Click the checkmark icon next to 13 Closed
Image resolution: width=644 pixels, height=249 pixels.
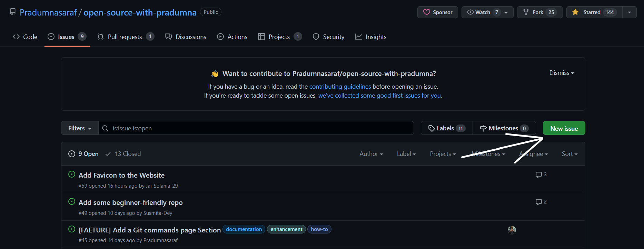click(108, 154)
